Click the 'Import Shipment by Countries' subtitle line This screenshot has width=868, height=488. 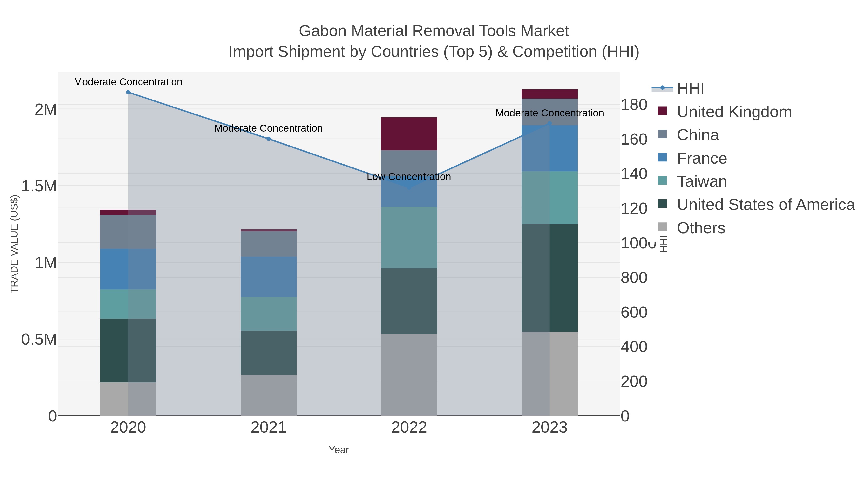tap(434, 52)
